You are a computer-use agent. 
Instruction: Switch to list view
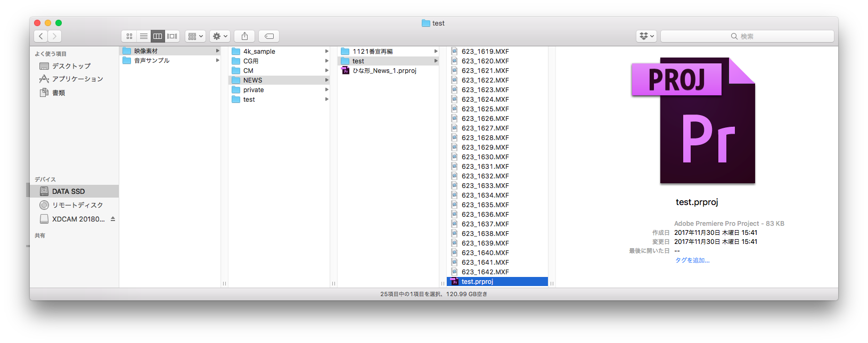coord(143,36)
